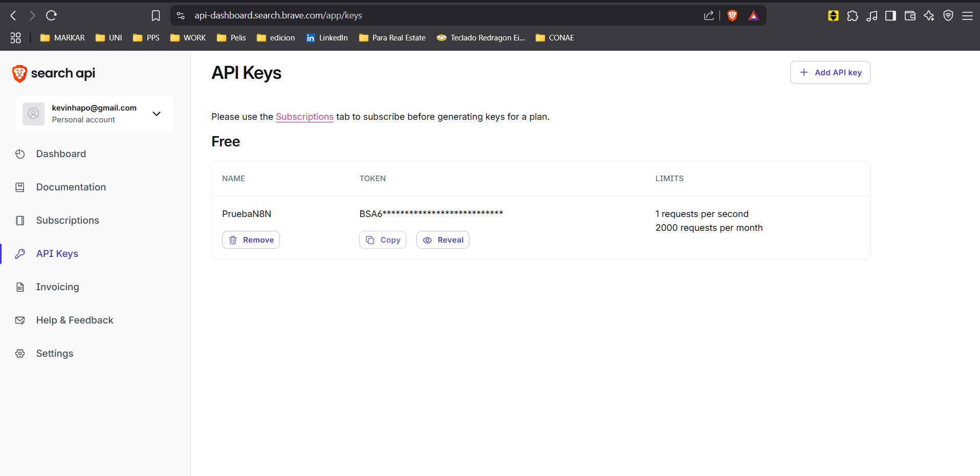Click the Free plan heading
This screenshot has height=476, width=980.
(x=226, y=142)
